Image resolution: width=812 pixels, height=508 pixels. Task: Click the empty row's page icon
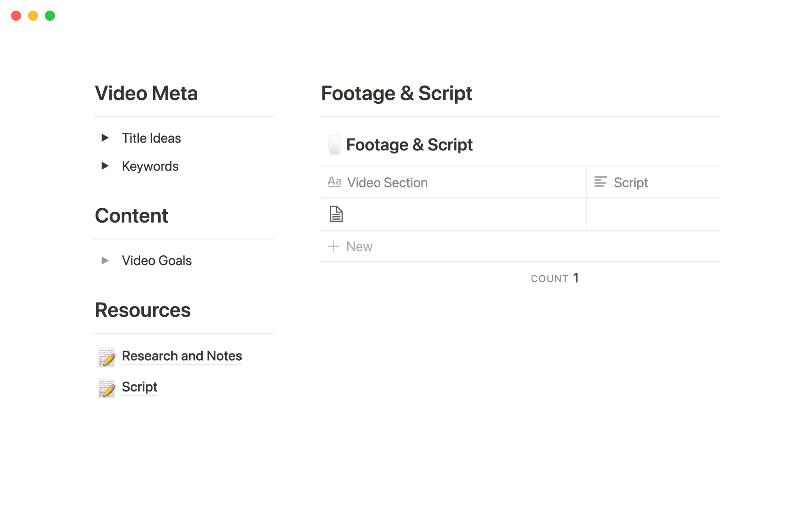336,214
